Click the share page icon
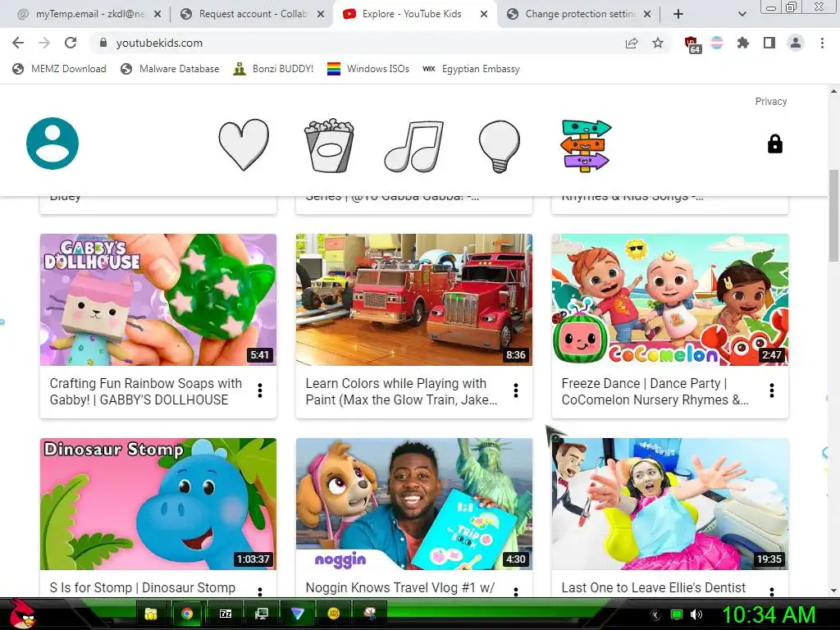The width and height of the screenshot is (840, 630). pyautogui.click(x=632, y=43)
